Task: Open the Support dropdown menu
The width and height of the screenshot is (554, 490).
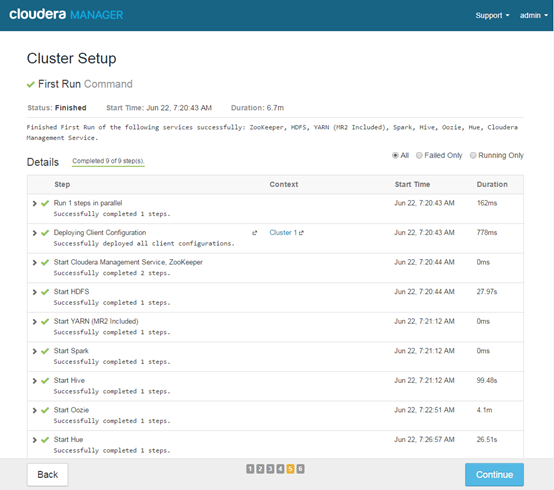Action: (492, 16)
